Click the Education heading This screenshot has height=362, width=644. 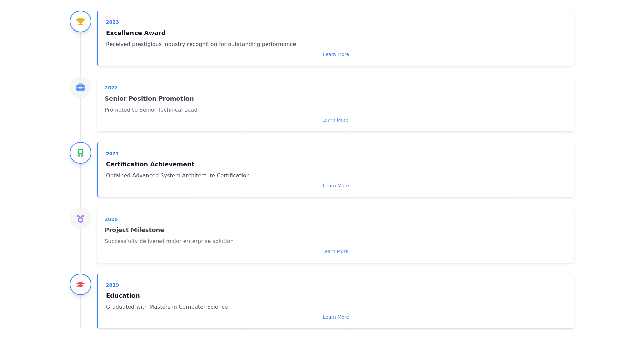123,296
